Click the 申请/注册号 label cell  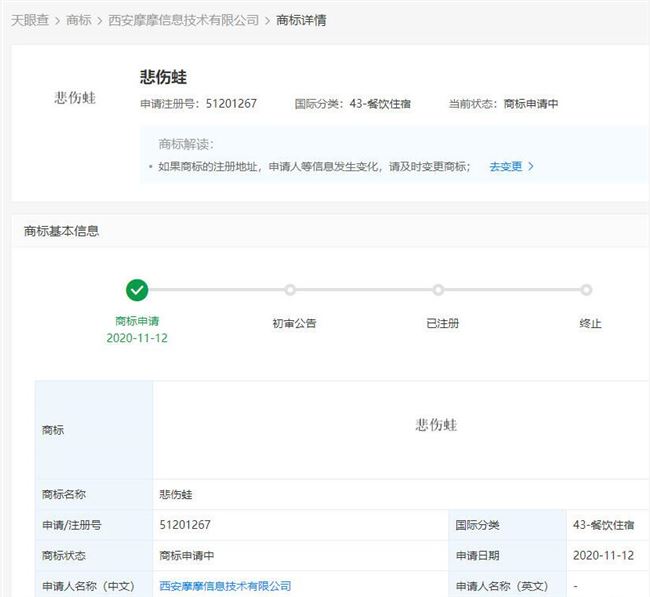point(94,525)
